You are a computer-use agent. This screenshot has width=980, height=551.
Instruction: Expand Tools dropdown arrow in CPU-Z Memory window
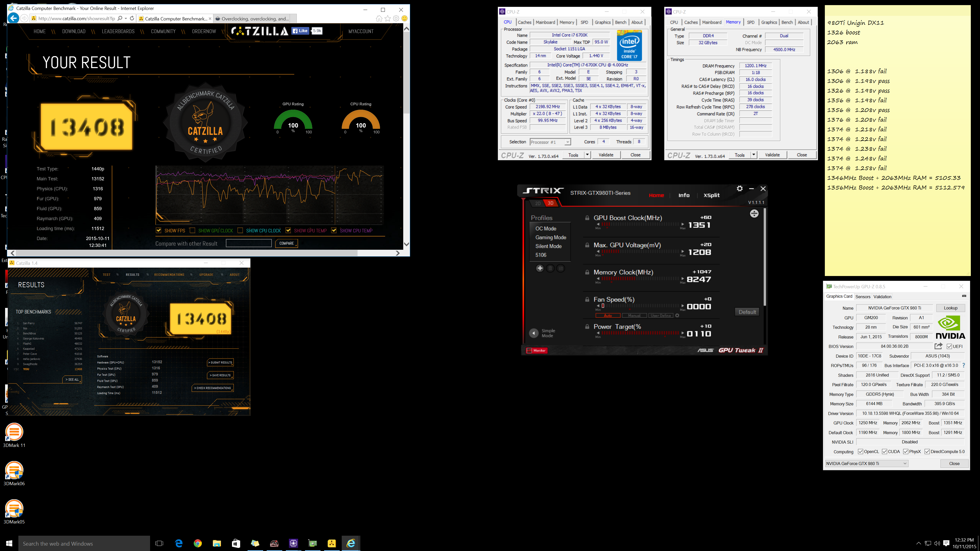(753, 155)
